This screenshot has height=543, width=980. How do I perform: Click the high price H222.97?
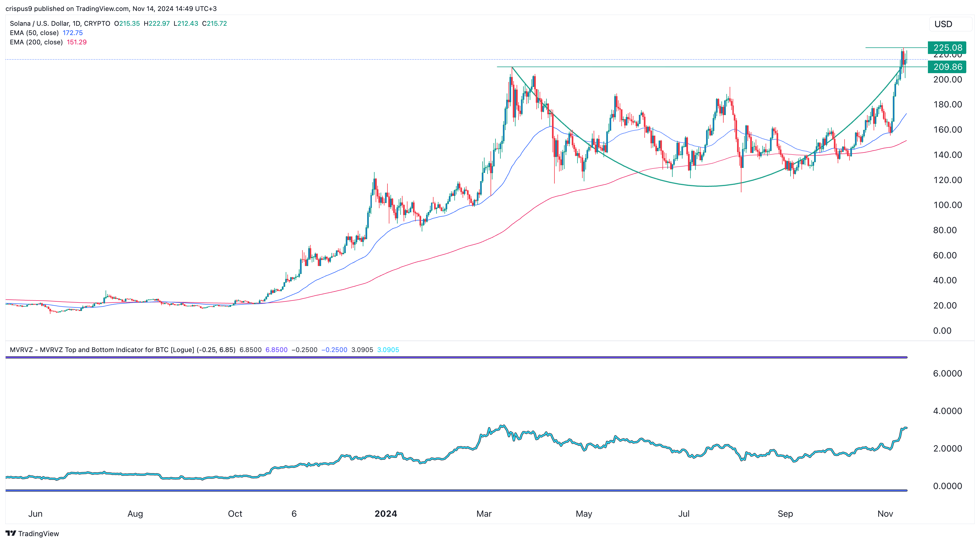pyautogui.click(x=157, y=24)
